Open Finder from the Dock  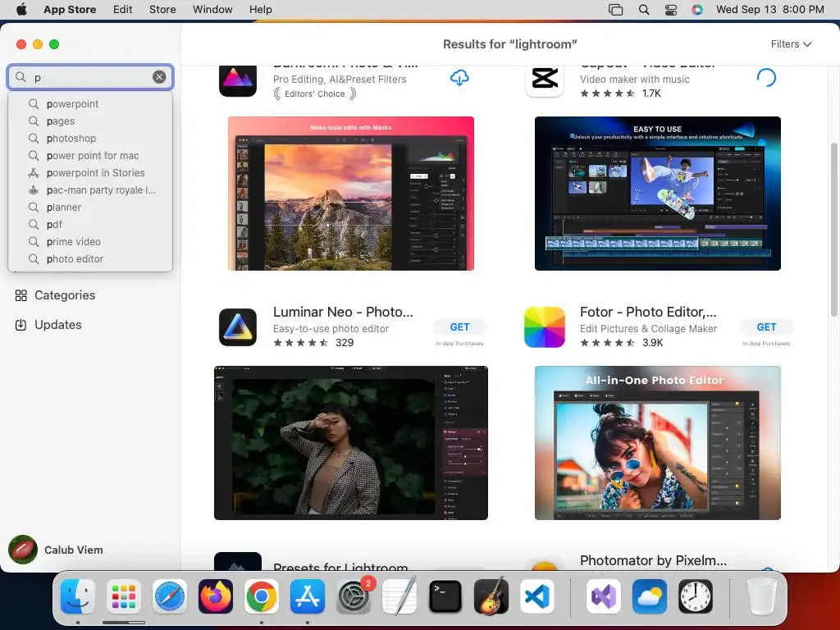tap(78, 596)
